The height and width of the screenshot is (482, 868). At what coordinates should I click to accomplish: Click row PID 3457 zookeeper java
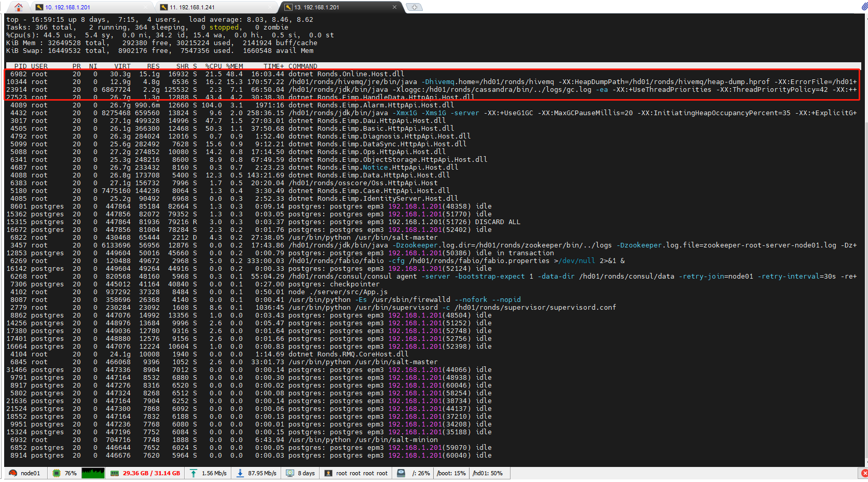(x=432, y=245)
